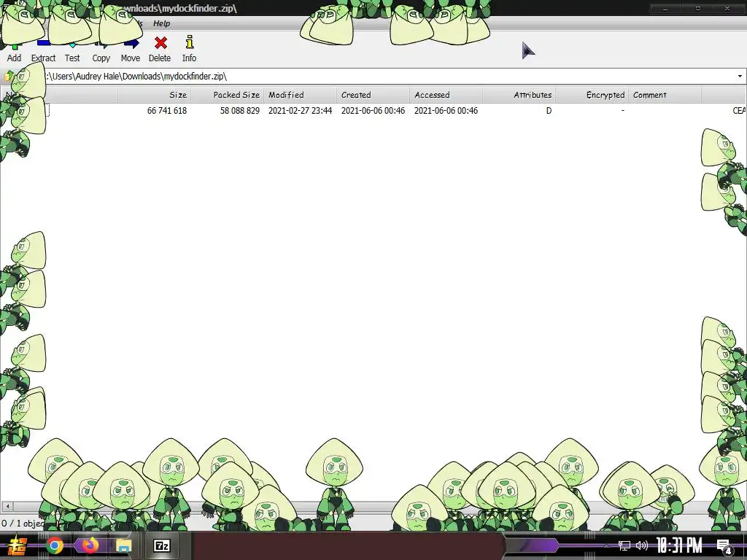Click the volume speaker tray icon
Image resolution: width=747 pixels, height=560 pixels.
point(642,545)
